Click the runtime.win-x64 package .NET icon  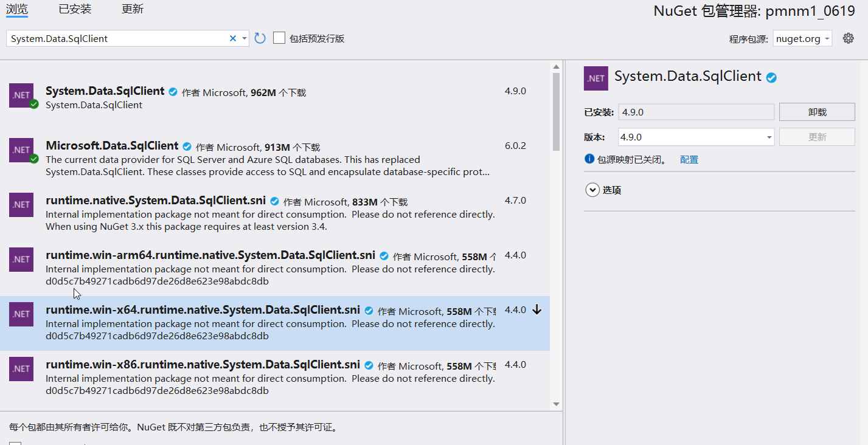point(21,314)
